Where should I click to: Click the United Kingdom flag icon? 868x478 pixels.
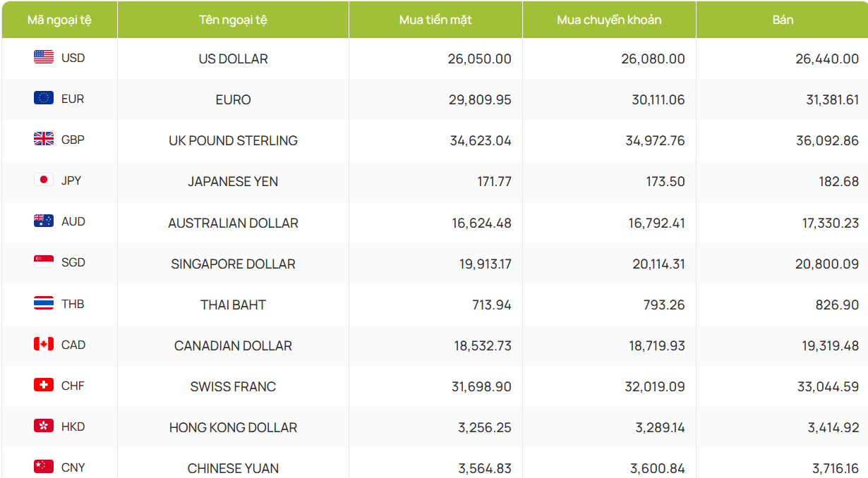44,139
